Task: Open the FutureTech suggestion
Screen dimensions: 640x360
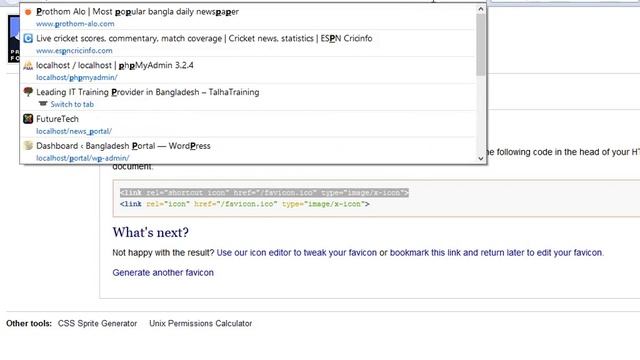Action: 57,119
